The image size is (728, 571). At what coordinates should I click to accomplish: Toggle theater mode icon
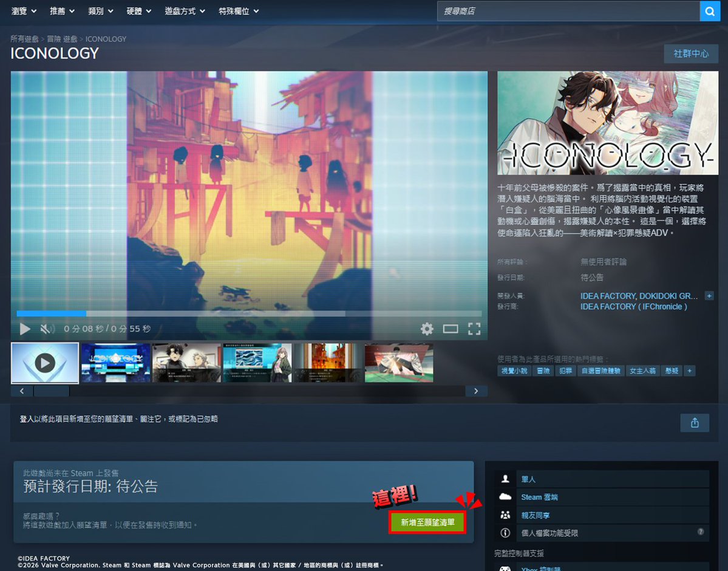point(451,329)
